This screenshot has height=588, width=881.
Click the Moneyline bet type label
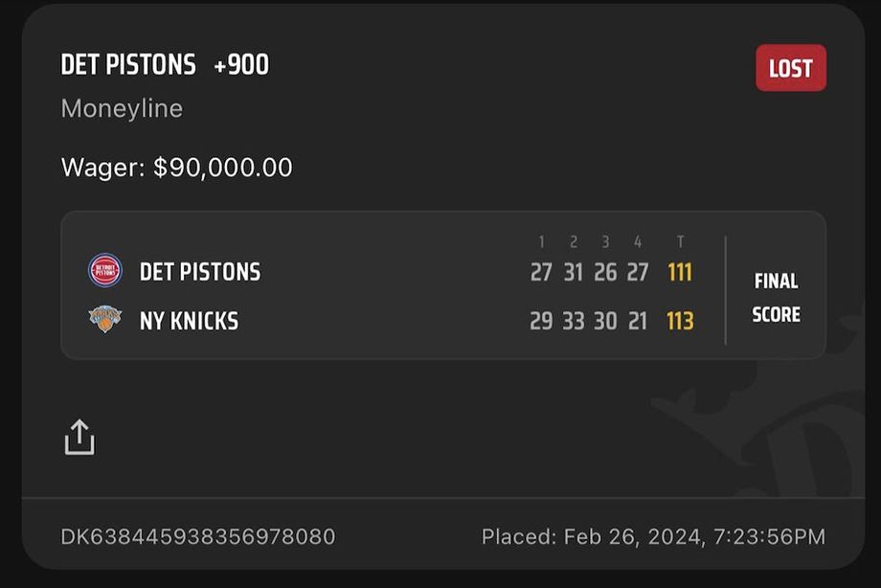coord(122,108)
